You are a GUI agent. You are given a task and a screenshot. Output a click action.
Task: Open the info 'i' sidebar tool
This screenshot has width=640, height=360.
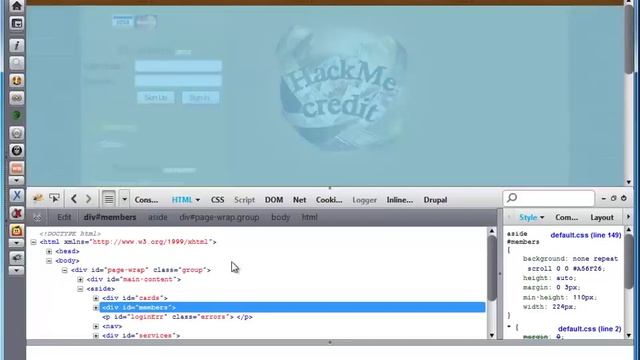[x=16, y=45]
